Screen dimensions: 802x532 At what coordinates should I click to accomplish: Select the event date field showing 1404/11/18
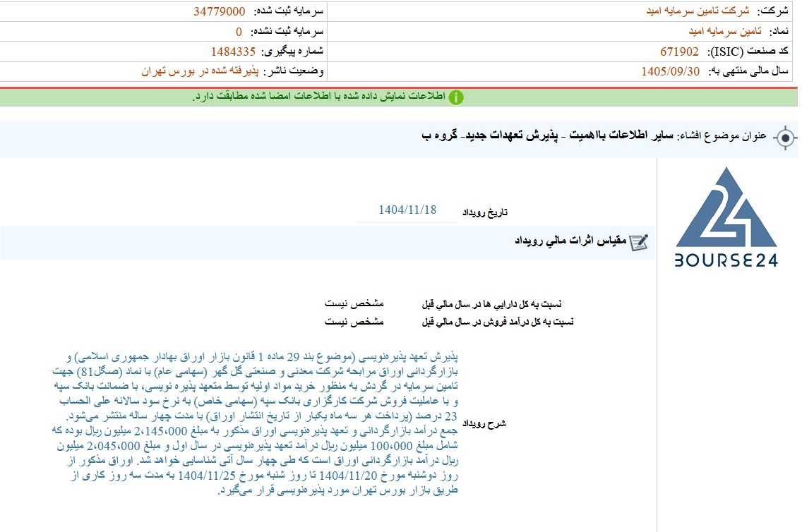click(x=407, y=210)
